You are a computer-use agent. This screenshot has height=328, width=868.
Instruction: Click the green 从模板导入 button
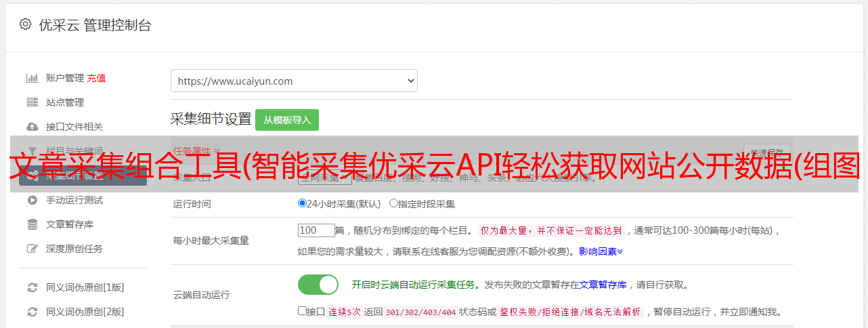[287, 120]
